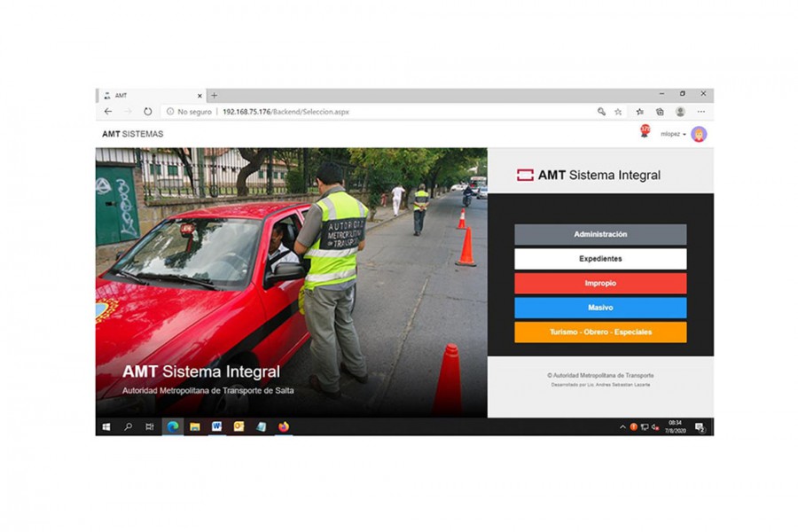Open the browser Settings and more menu
798x532 pixels.
pyautogui.click(x=701, y=112)
